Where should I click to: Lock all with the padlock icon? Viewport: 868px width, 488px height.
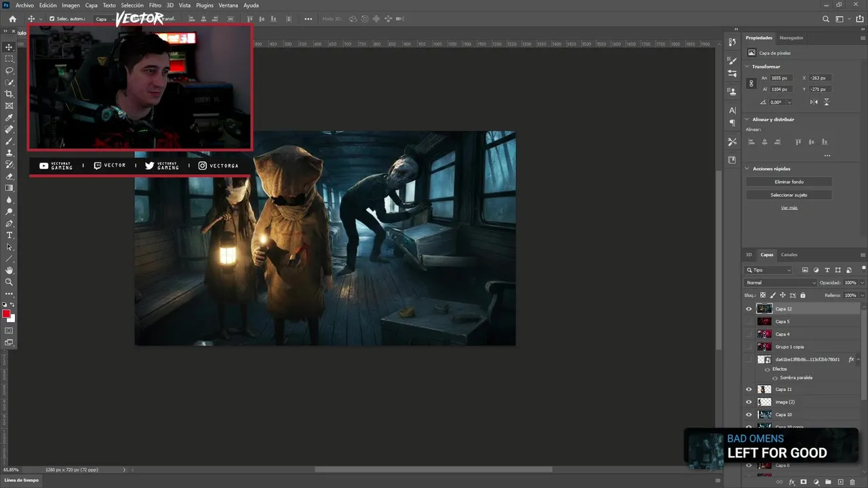coord(803,296)
